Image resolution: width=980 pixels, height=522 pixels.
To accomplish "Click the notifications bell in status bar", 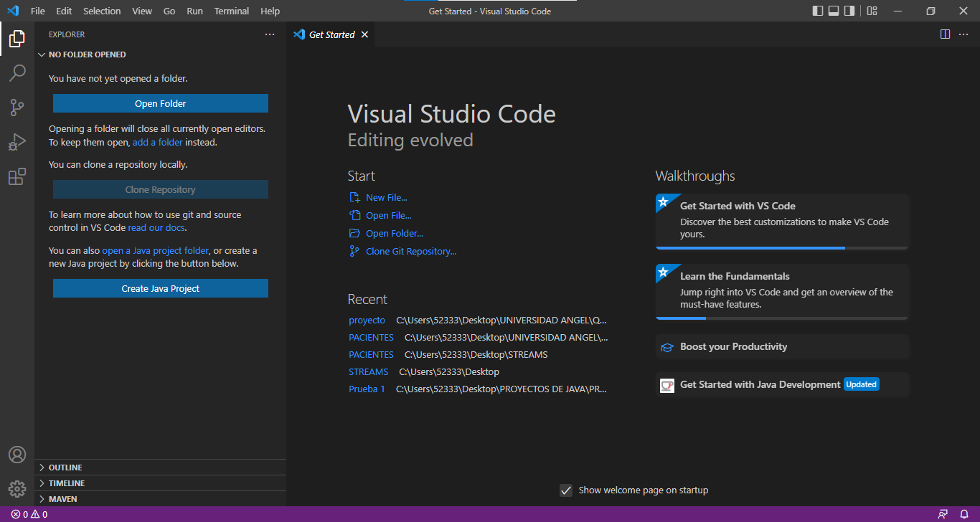I will [x=964, y=514].
